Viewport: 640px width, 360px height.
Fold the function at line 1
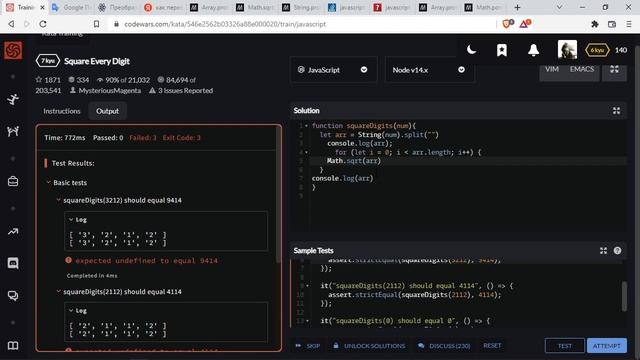(307, 126)
